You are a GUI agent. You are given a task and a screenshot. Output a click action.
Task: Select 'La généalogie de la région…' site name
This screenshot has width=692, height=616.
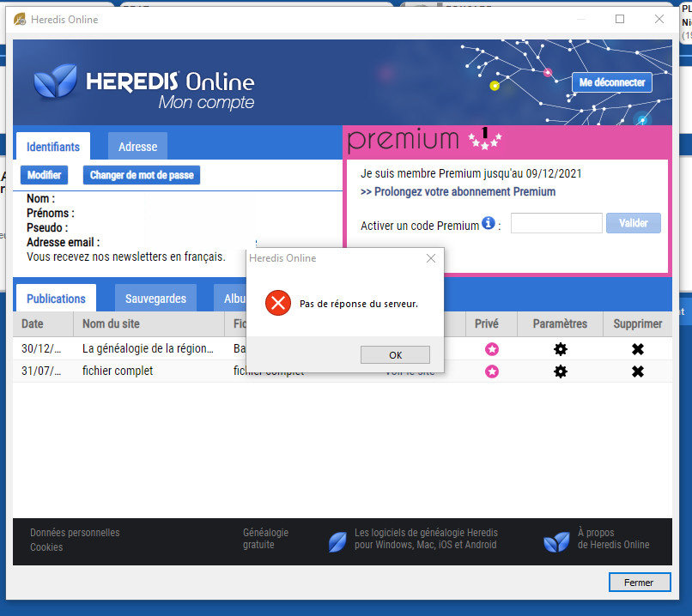(148, 349)
